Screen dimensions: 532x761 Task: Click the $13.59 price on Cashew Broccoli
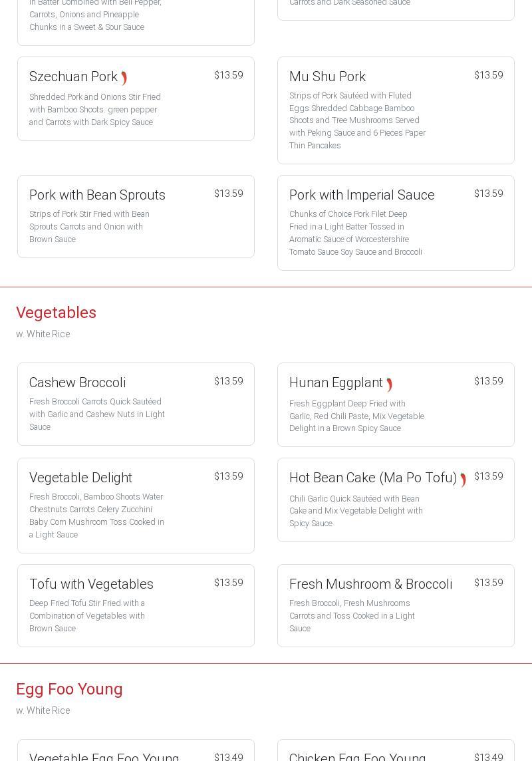tap(228, 382)
